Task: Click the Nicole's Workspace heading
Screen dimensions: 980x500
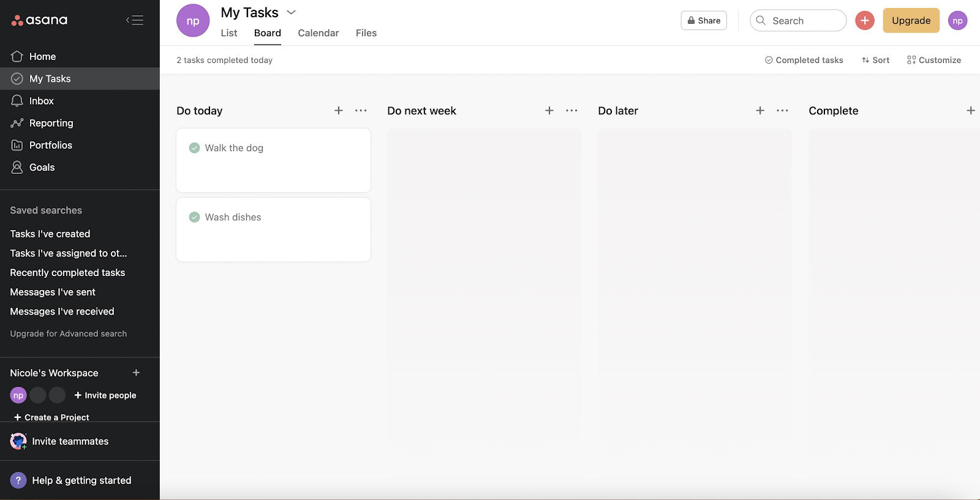Action: click(54, 373)
